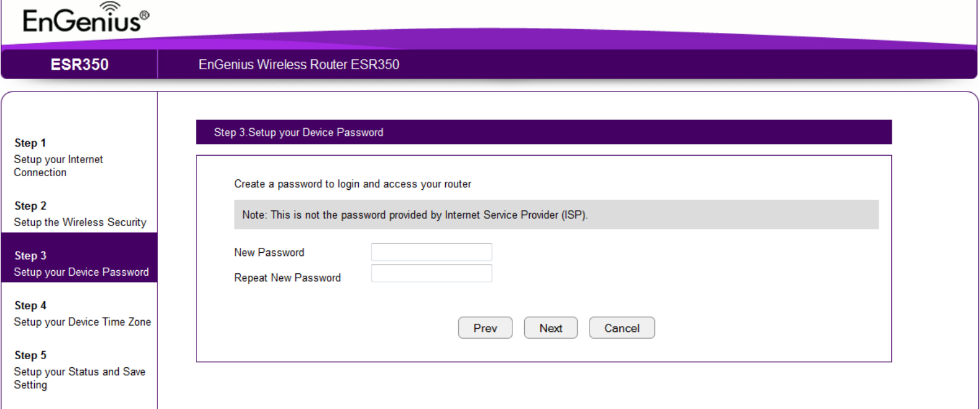Image resolution: width=980 pixels, height=409 pixels.
Task: Focus the New Password field
Action: click(432, 252)
